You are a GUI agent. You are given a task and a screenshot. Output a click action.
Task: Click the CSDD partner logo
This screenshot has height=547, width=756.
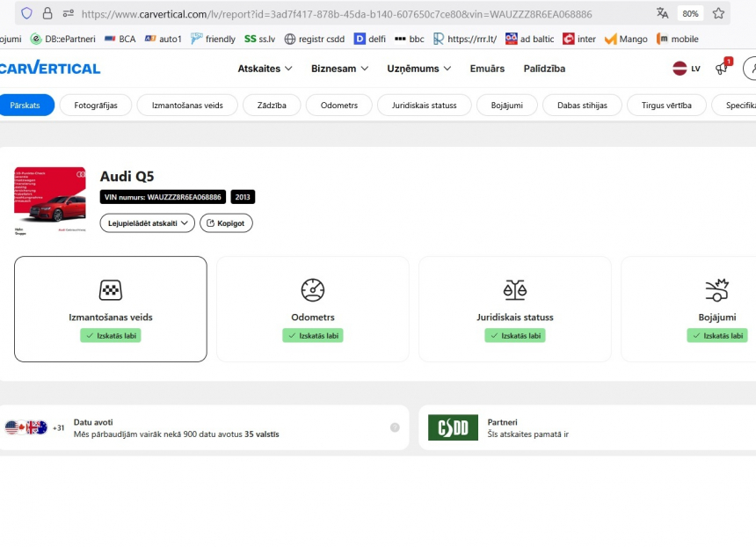tap(453, 427)
